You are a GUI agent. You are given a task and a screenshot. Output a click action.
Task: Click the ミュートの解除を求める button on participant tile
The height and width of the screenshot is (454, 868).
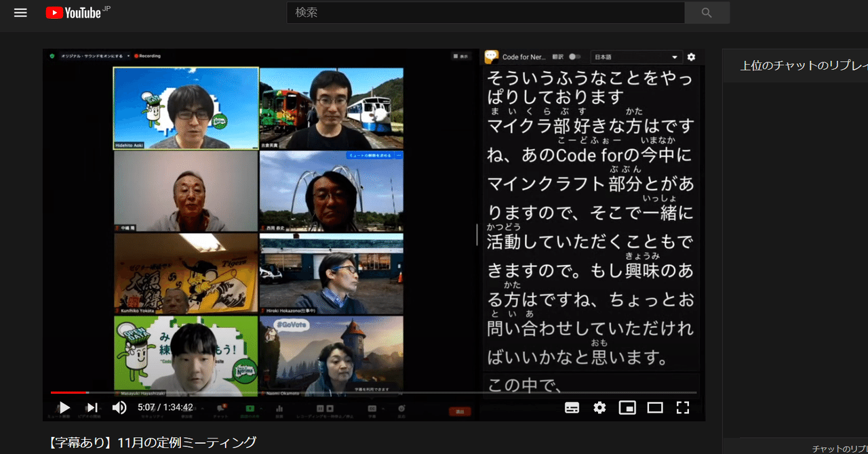click(370, 155)
